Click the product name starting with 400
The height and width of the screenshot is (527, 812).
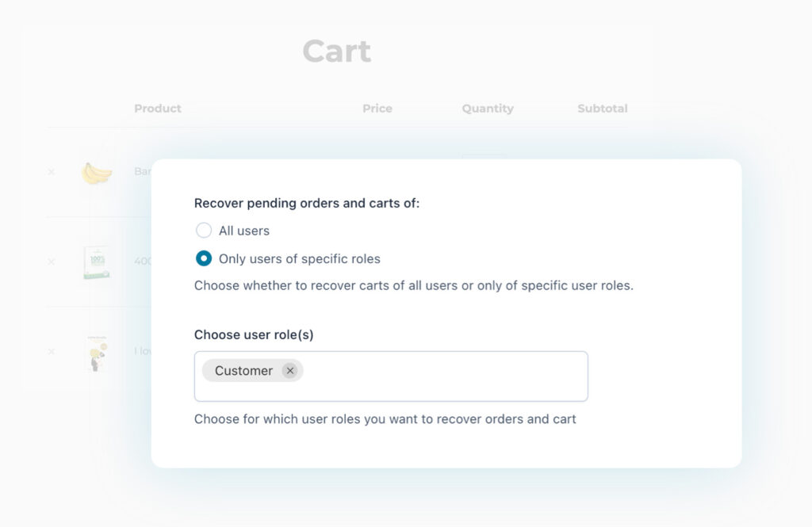tap(143, 262)
